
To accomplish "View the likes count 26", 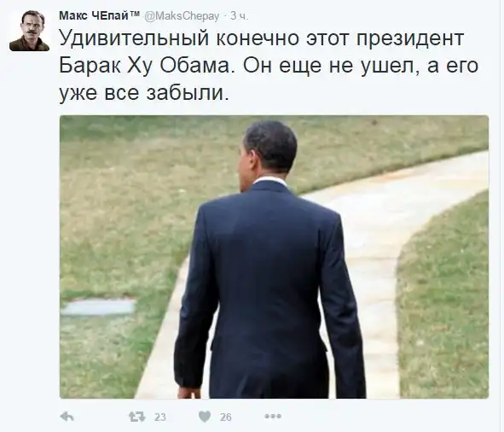I will [226, 417].
